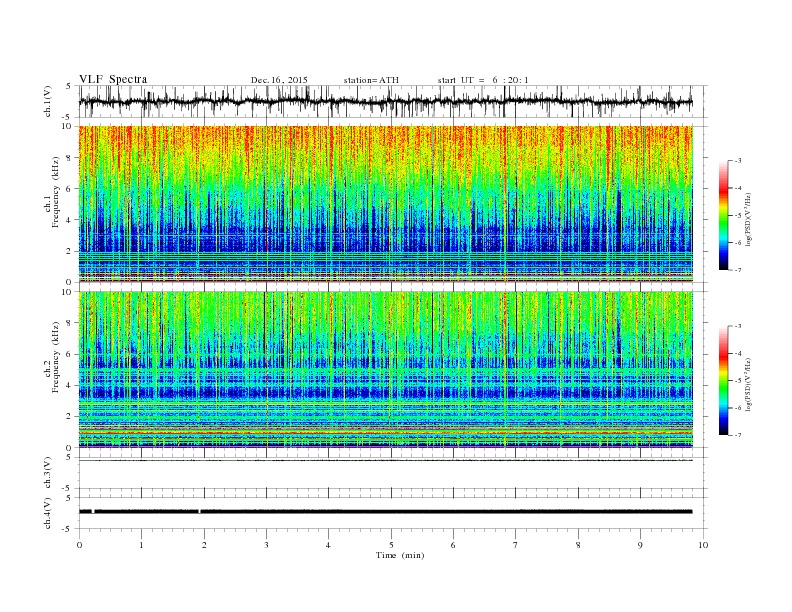Click the ch.2 color scale bar
This screenshot has height=612, width=792.
tap(724, 381)
